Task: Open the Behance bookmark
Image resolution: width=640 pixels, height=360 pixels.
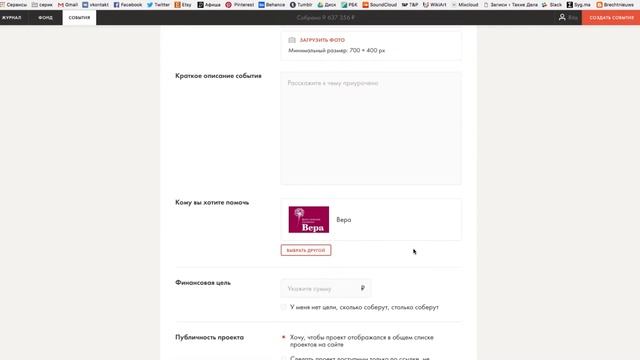Action: coord(272,5)
